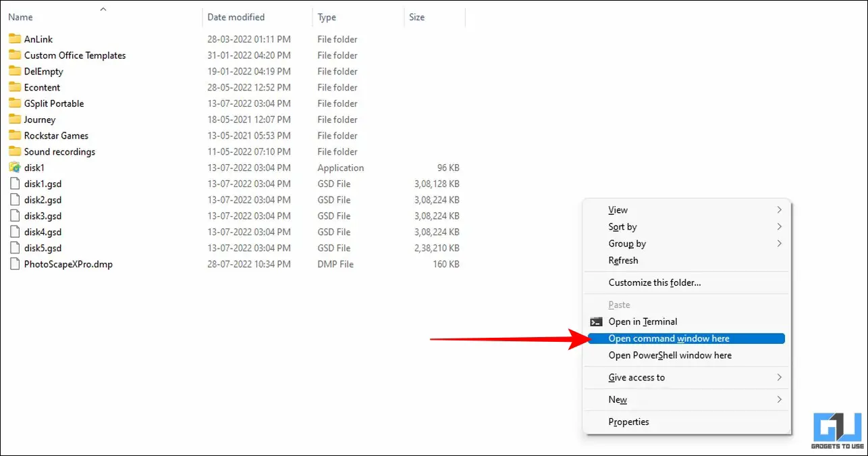The image size is (868, 456).
Task: Click the AnLink folder icon
Action: (x=15, y=39)
